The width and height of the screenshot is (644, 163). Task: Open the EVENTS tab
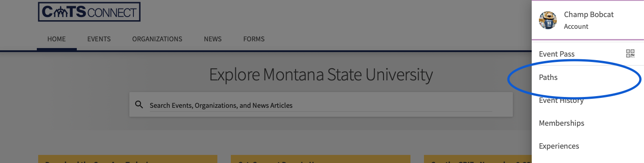99,39
